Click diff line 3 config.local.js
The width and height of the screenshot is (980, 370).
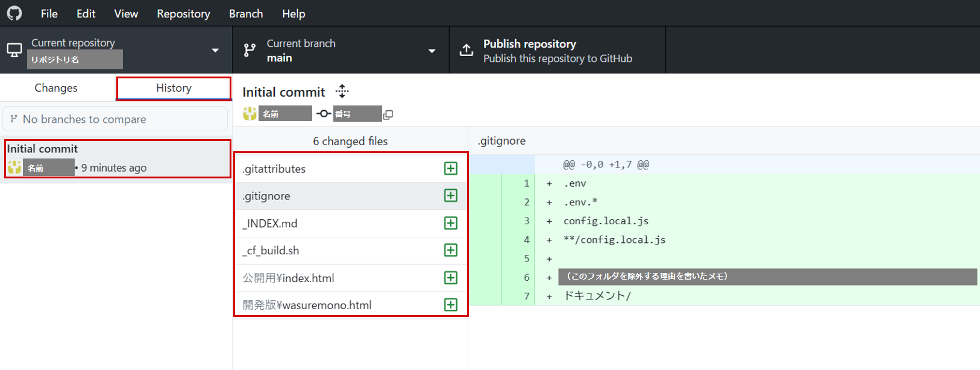coord(724,221)
